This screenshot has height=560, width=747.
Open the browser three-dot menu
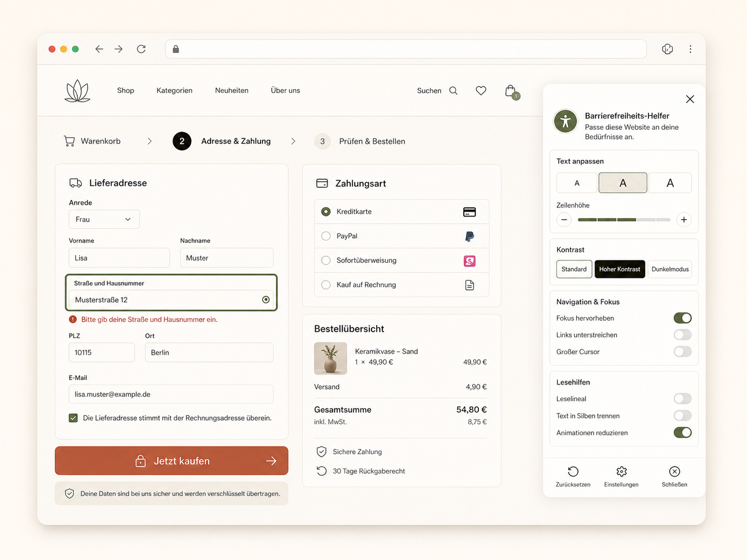690,49
